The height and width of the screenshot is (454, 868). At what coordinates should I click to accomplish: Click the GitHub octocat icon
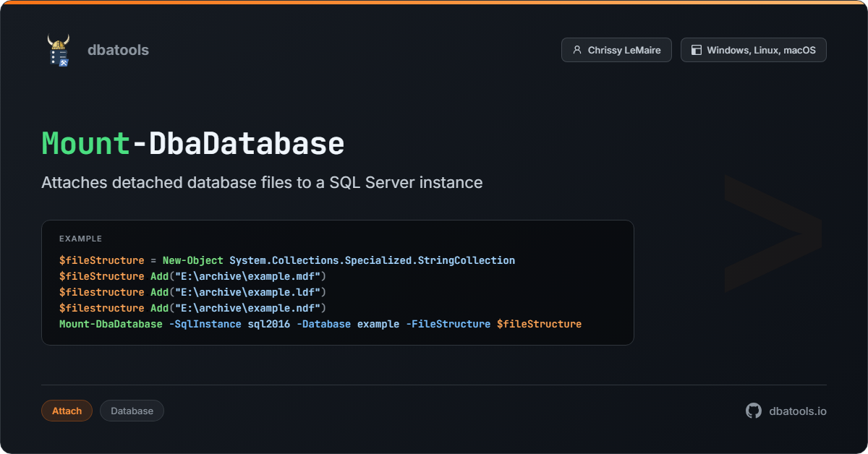point(754,411)
